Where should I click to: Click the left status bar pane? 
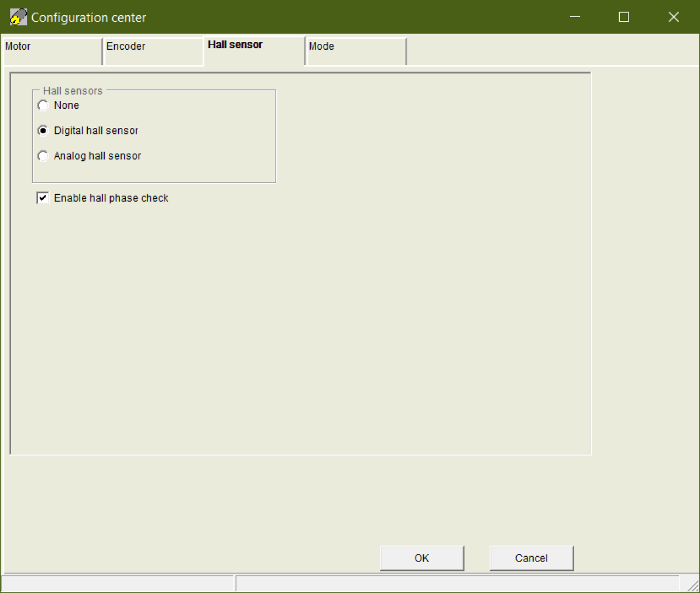coord(117,584)
